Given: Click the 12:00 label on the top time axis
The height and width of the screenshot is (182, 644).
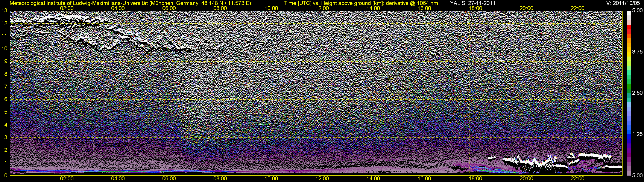Looking at the screenshot, I should 322,8.
